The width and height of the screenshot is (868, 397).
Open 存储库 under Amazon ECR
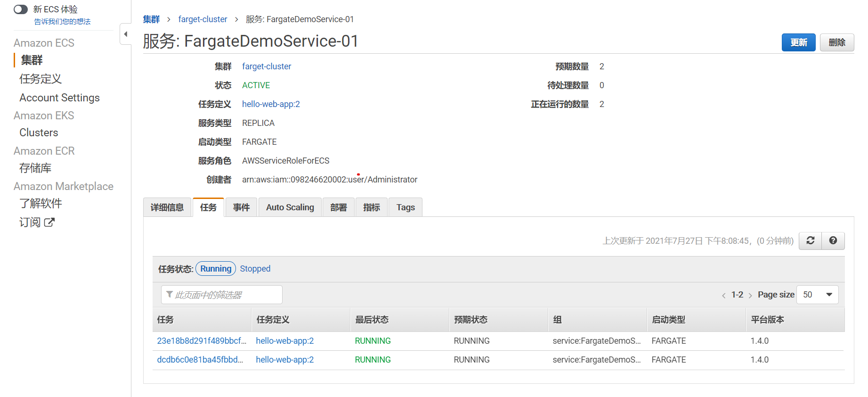(35, 168)
